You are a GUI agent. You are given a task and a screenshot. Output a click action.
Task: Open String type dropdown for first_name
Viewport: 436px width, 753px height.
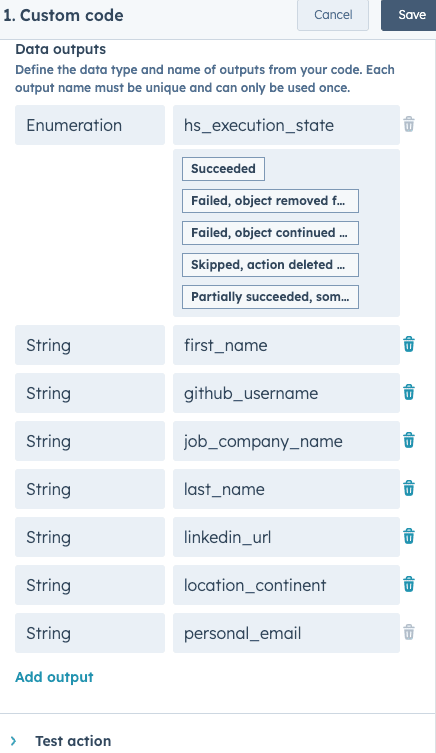(90, 345)
